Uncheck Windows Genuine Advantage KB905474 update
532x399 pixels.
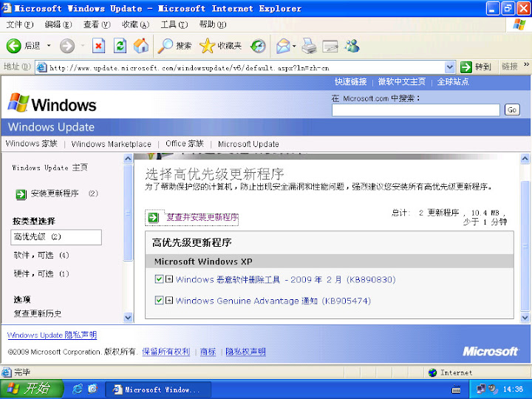click(159, 300)
